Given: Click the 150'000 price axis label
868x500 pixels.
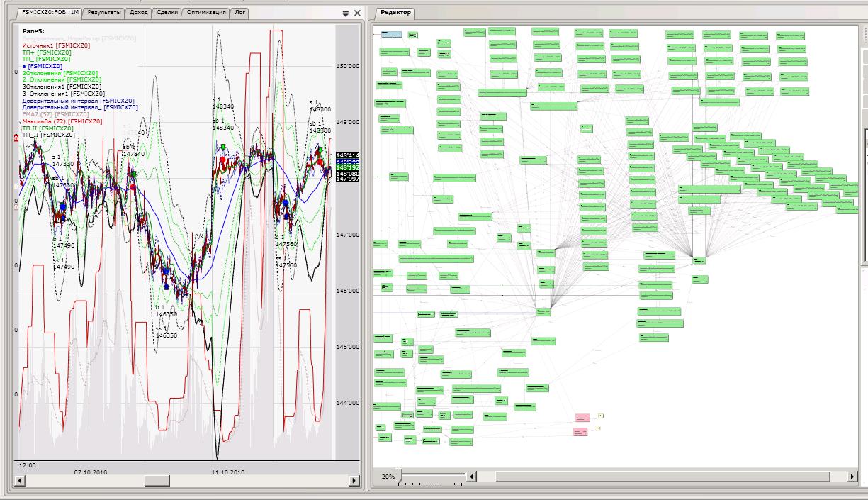Looking at the screenshot, I should 348,66.
